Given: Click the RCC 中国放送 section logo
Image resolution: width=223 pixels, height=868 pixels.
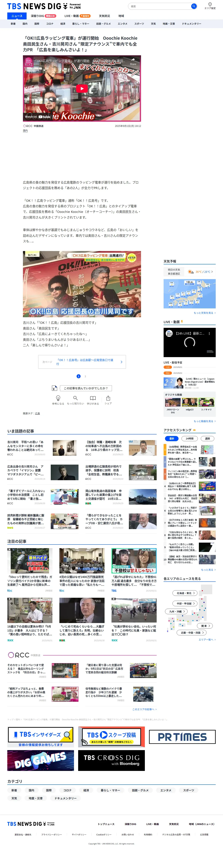Looking at the screenshot, I should [24, 655].
